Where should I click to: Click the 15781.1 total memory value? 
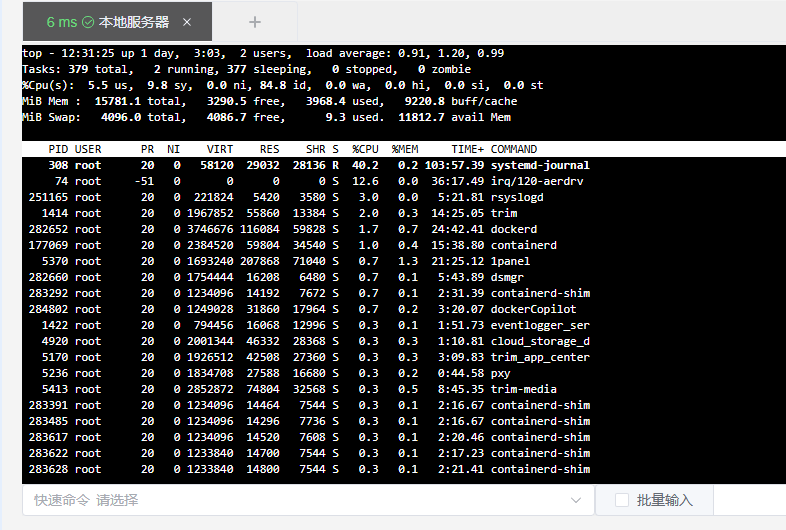coord(117,101)
